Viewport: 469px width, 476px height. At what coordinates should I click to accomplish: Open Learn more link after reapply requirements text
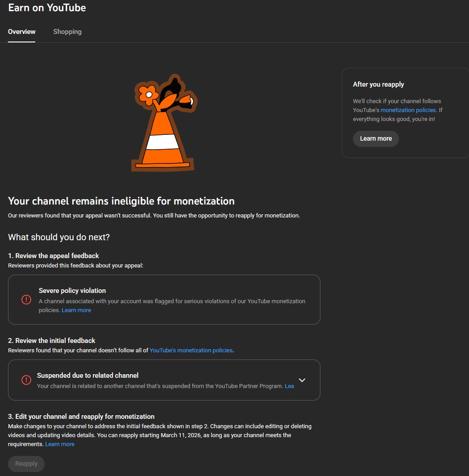(60, 444)
